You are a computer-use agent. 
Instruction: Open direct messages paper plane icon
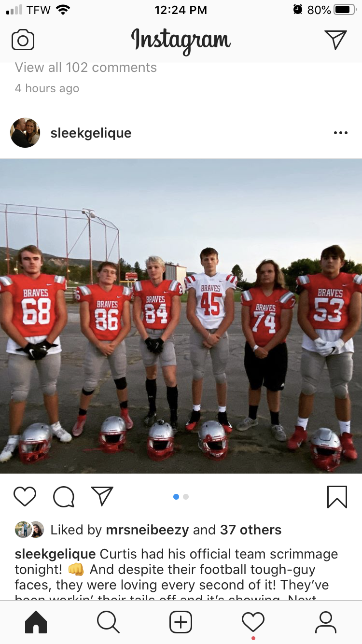[335, 40]
